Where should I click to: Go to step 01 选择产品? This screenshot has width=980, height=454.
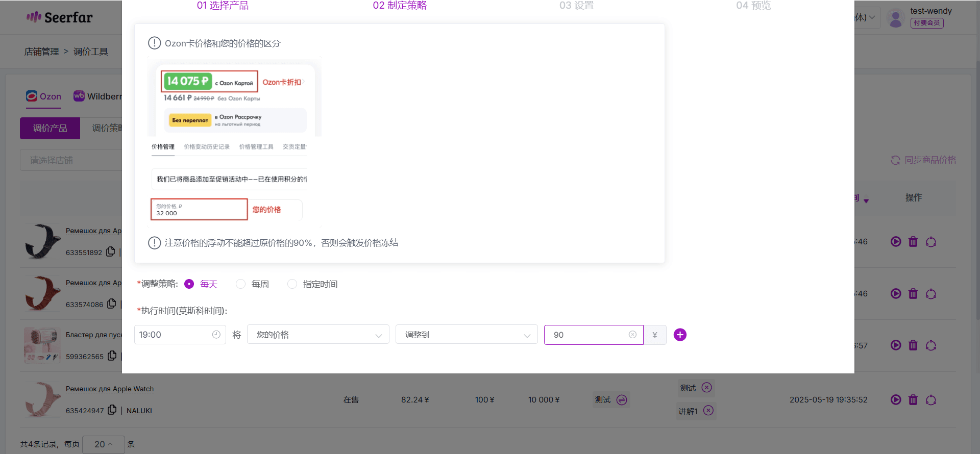(223, 6)
